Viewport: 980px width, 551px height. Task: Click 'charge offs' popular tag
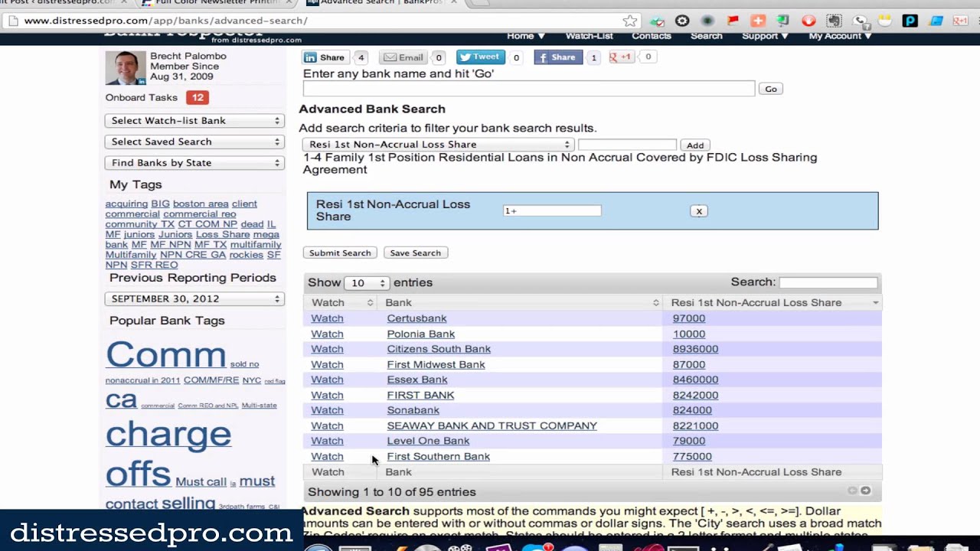168,454
